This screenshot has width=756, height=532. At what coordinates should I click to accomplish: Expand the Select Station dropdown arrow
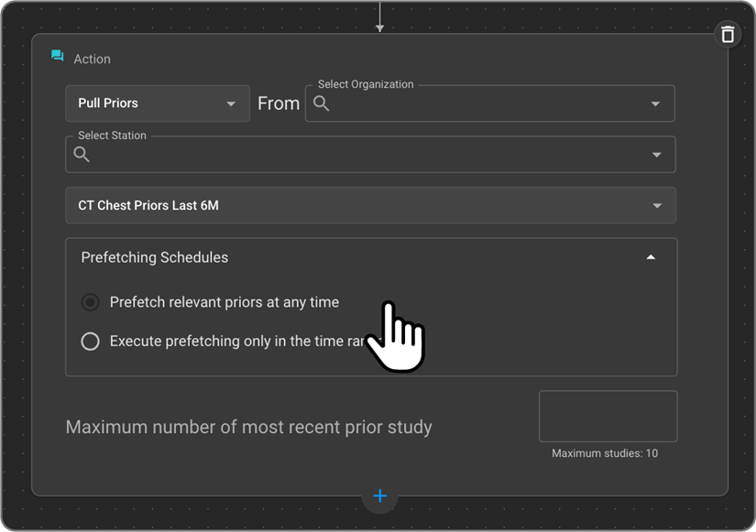coord(656,155)
